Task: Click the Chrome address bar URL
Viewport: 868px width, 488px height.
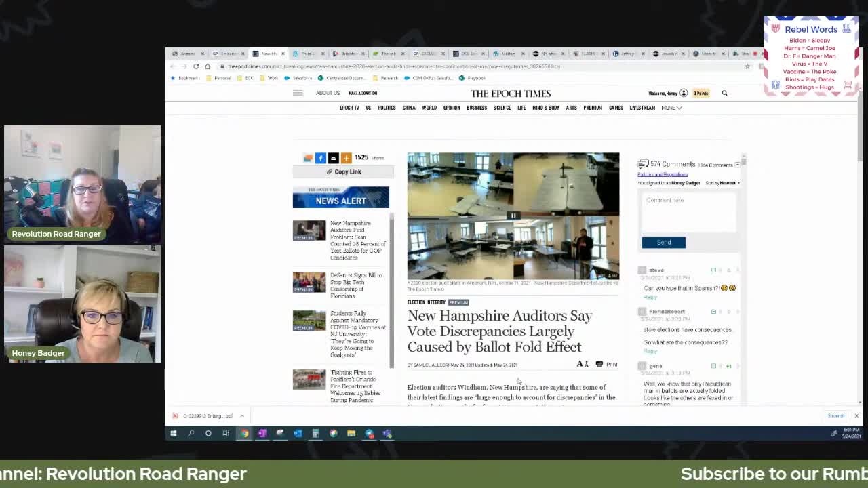Action: tap(395, 66)
